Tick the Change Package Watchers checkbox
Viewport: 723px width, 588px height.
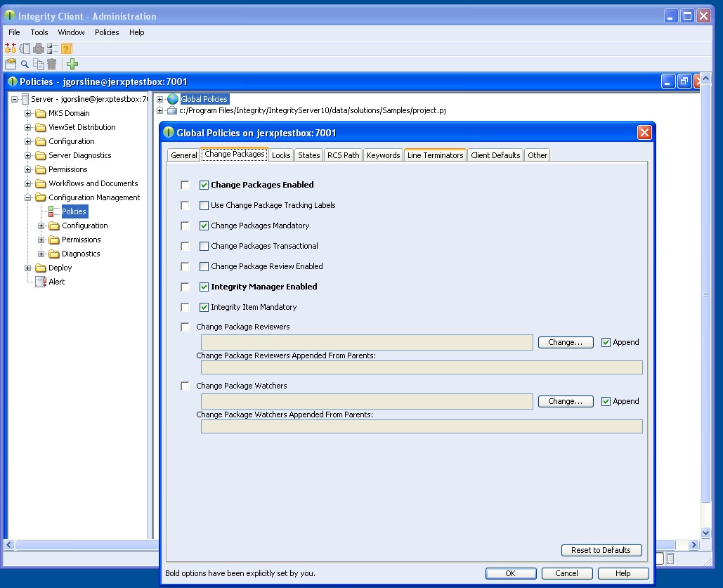pos(185,386)
